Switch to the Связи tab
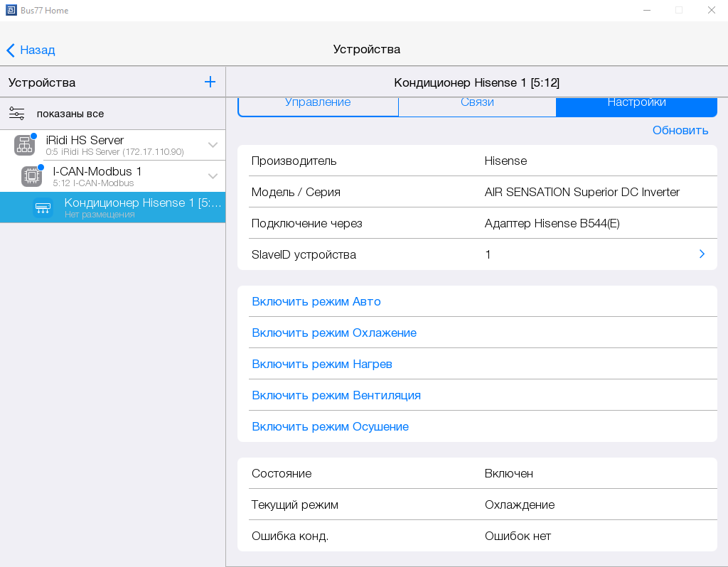Viewport: 728px width, 567px height. 477,104
